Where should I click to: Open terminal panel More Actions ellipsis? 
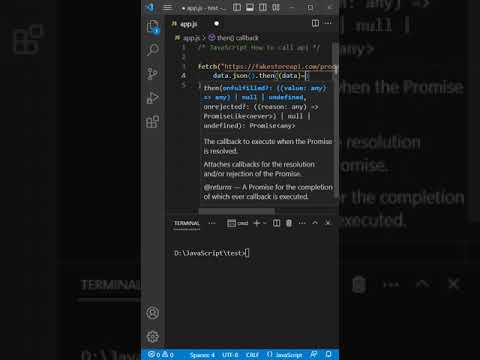tap(302, 223)
